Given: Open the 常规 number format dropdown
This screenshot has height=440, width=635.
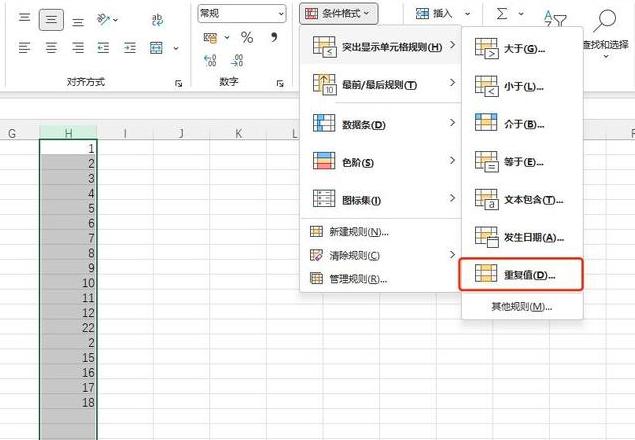Looking at the screenshot, I should click(242, 14).
